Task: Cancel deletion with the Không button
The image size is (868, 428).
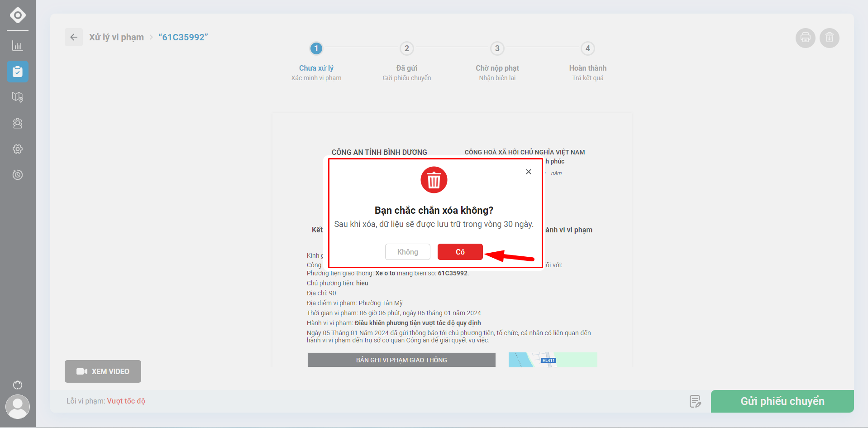Action: click(x=408, y=252)
